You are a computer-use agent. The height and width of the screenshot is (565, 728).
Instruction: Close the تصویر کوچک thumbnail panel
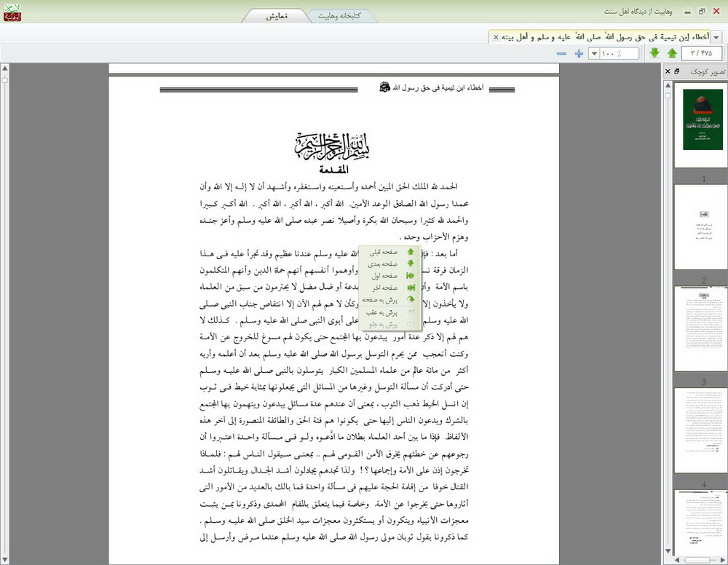pyautogui.click(x=668, y=71)
